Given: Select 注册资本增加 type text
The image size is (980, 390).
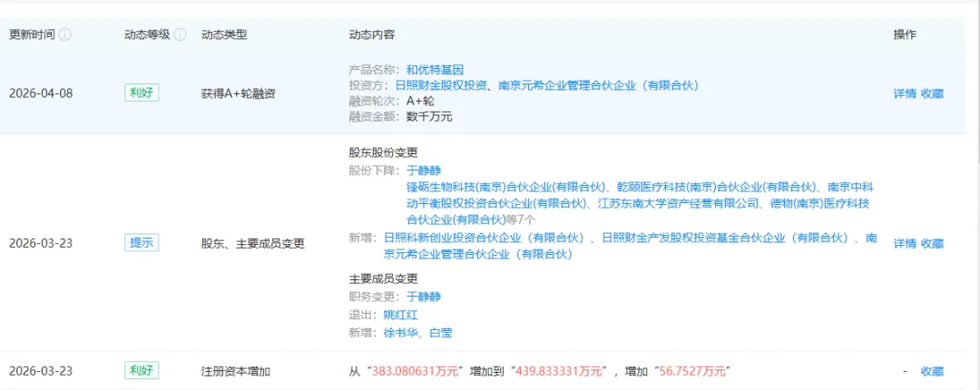Looking at the screenshot, I should (x=236, y=371).
